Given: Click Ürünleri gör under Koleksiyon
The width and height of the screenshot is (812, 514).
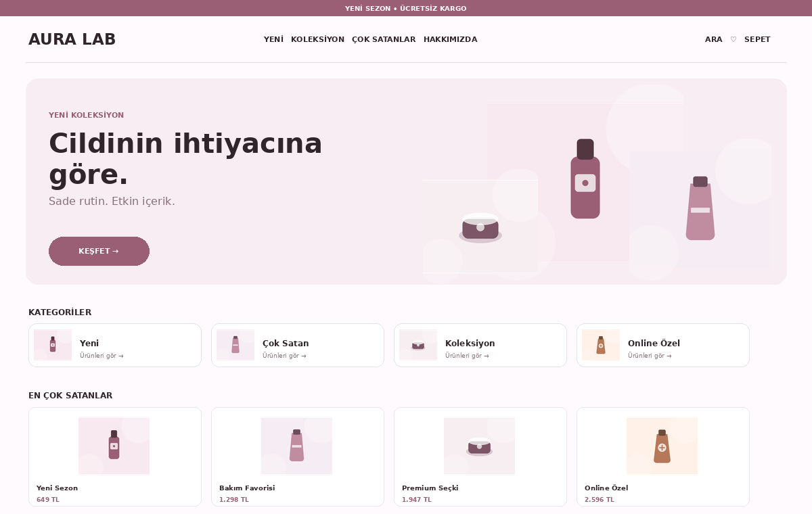Looking at the screenshot, I should tap(467, 356).
